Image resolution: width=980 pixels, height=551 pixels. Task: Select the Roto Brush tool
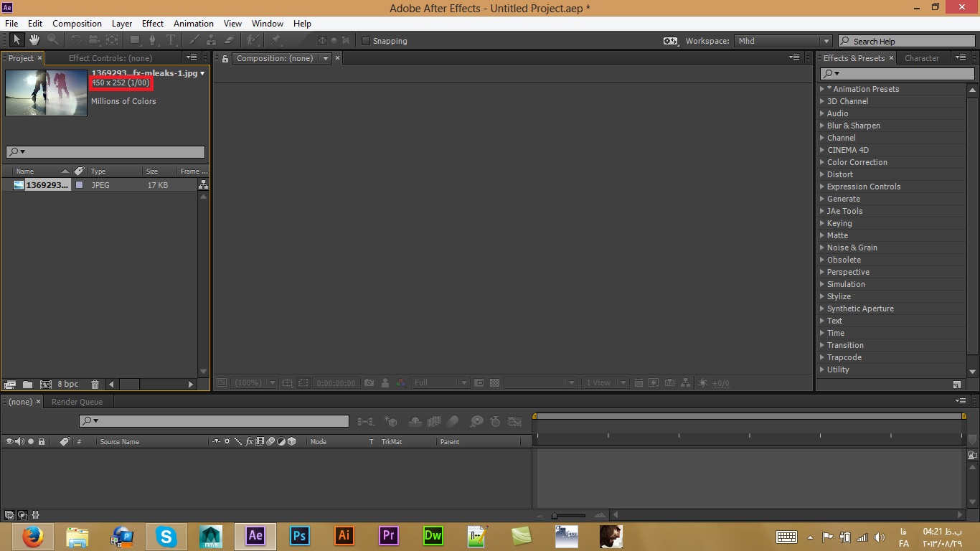[253, 40]
